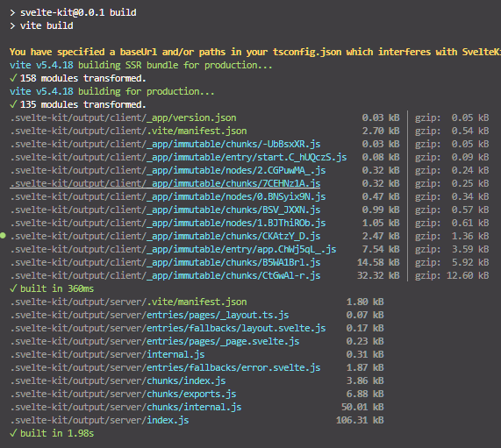Click the client _app/version.json path

(123, 117)
